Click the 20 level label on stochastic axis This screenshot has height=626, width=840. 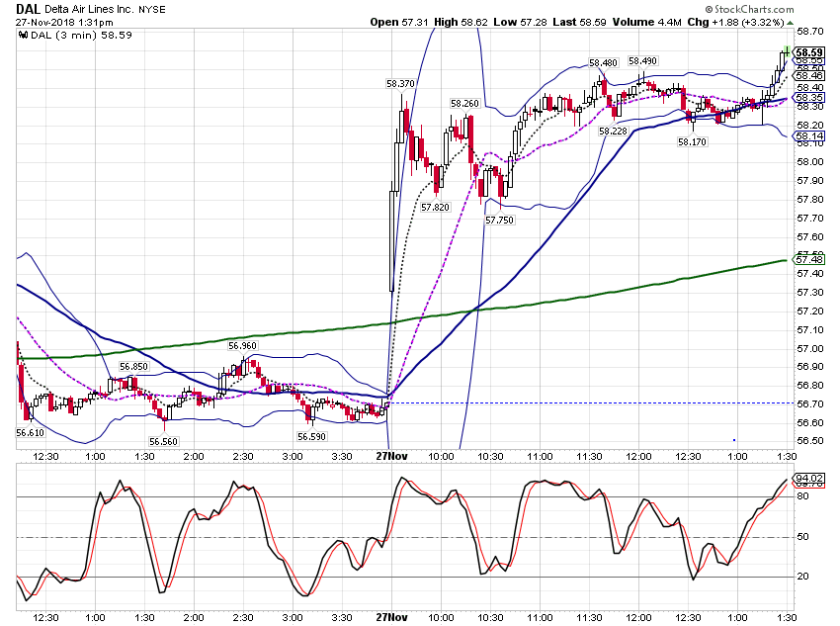[x=802, y=577]
